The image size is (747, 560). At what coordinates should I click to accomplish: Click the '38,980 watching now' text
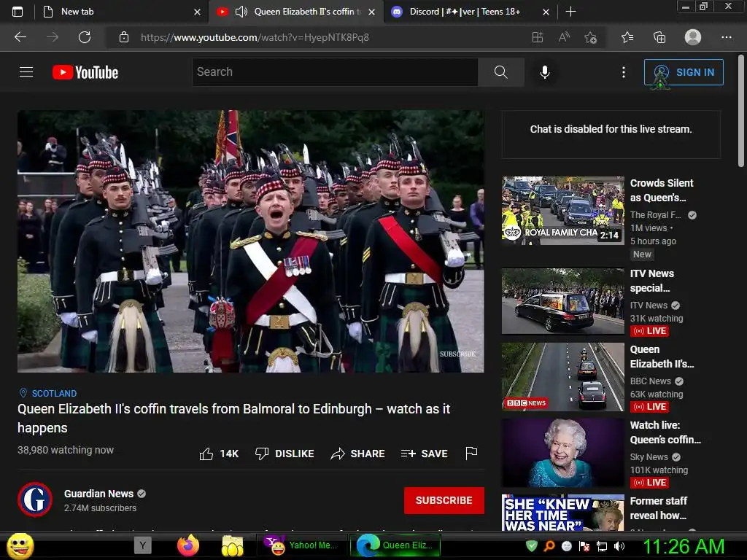tap(66, 450)
